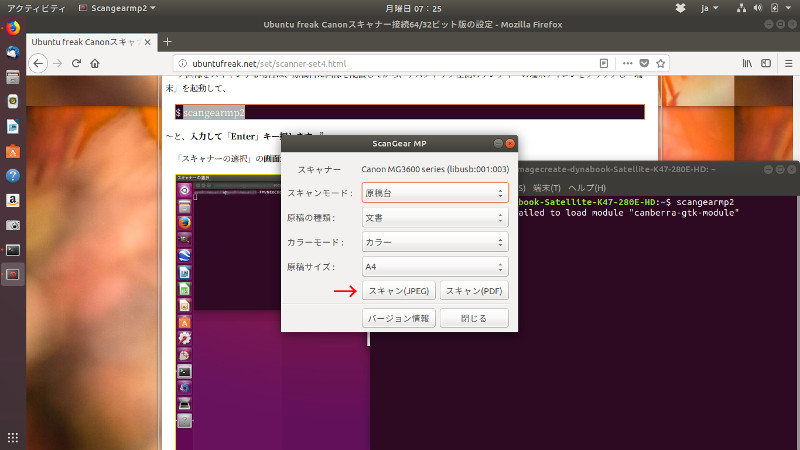
Task: Click the volume icon in top bar
Action: coord(758,8)
